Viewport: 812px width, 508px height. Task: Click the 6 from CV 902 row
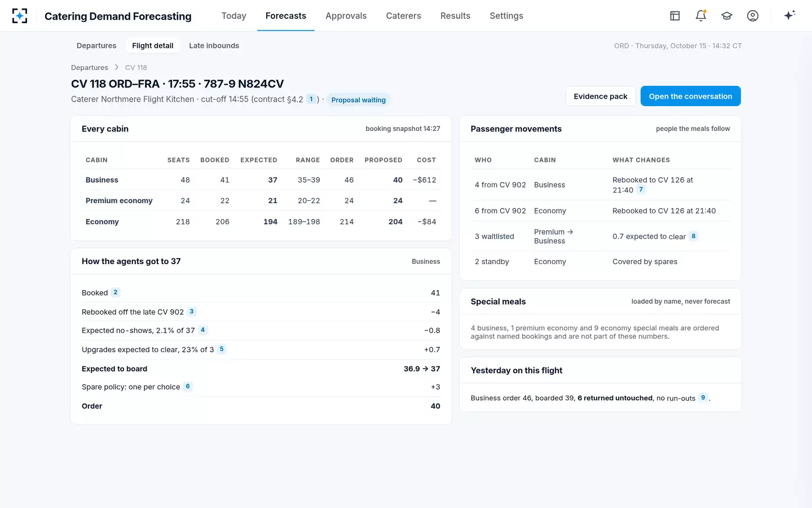601,211
